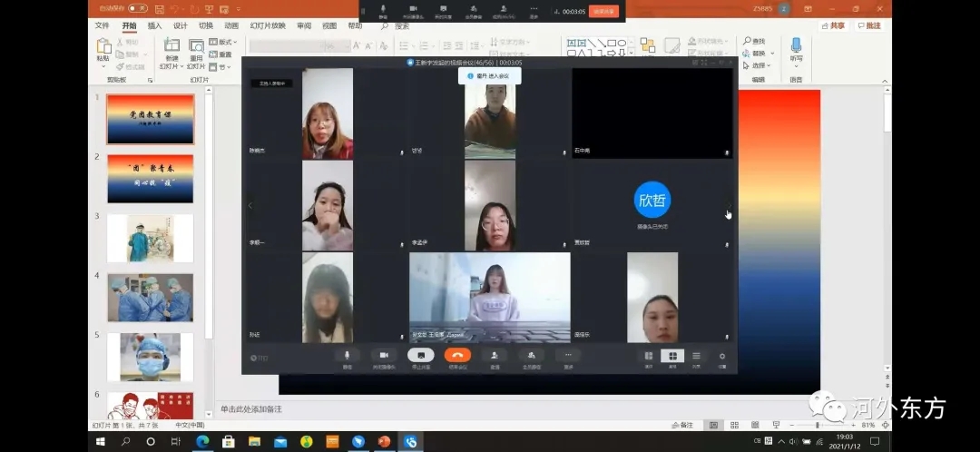This screenshot has height=452, width=980.
Task: Open the Design ribbon tab
Action: (180, 26)
